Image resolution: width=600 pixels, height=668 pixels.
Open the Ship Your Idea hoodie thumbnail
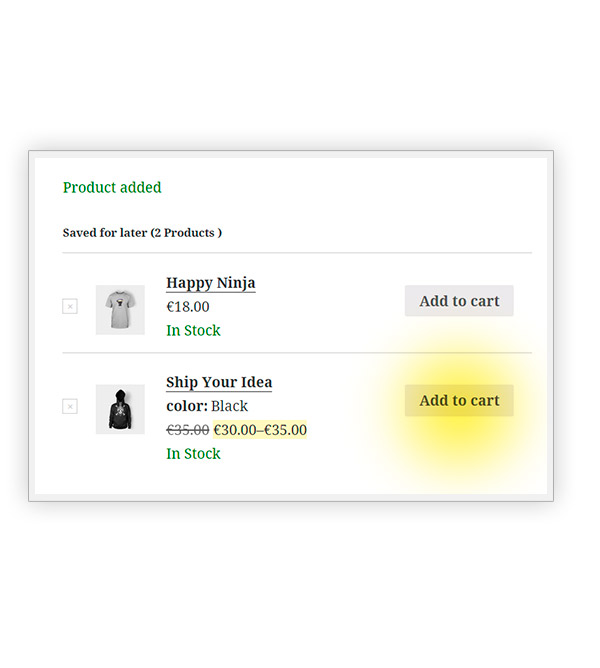pyautogui.click(x=120, y=409)
